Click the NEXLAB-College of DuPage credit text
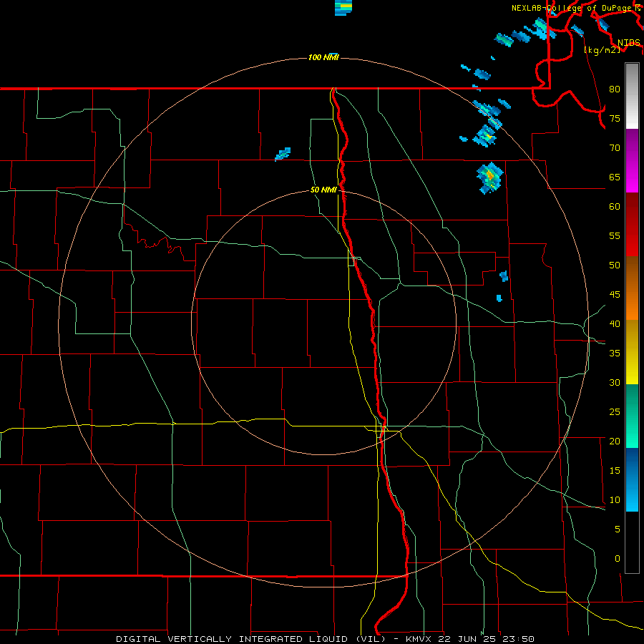The image size is (644, 644). pyautogui.click(x=571, y=8)
